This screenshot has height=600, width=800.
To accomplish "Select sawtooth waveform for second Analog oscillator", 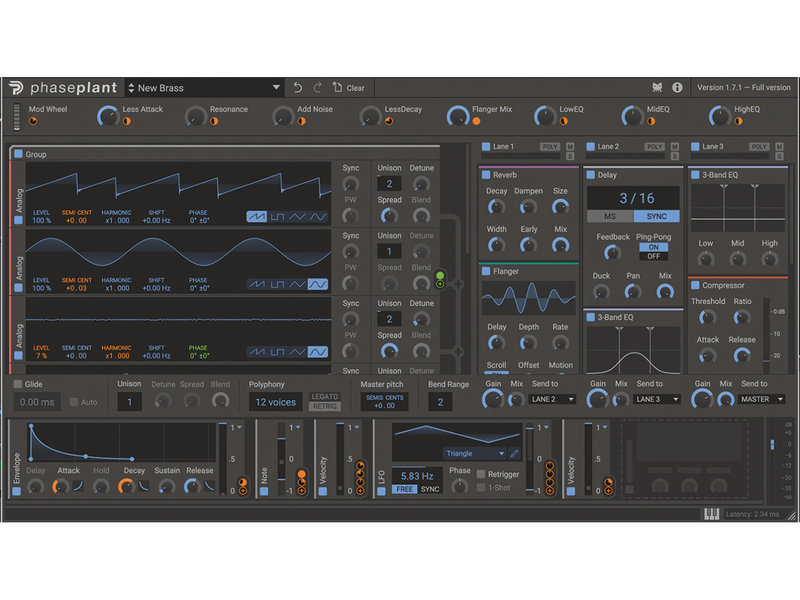I will (x=257, y=284).
